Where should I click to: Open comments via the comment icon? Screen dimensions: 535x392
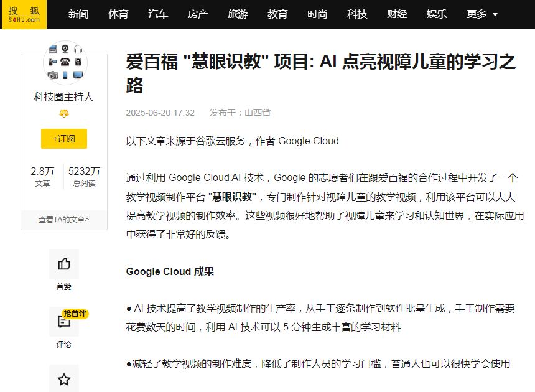[x=64, y=322]
